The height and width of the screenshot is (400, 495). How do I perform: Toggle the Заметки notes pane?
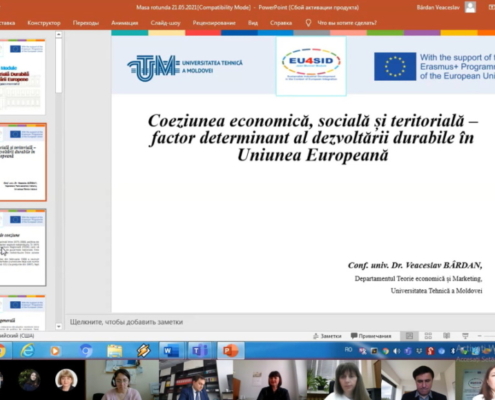(327, 336)
